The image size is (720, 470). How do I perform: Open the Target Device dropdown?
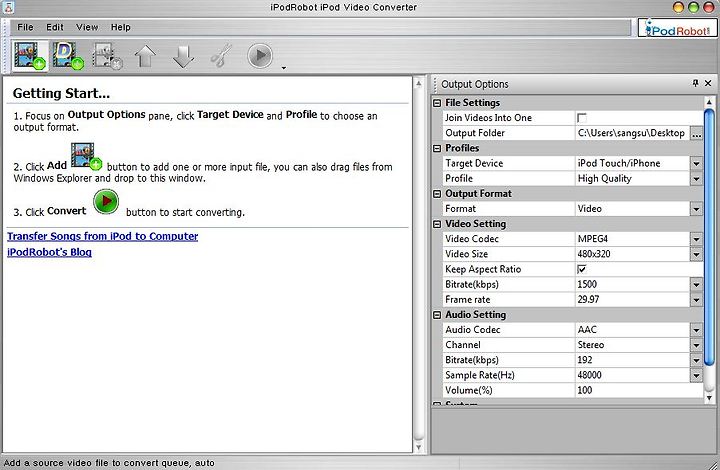tap(697, 163)
